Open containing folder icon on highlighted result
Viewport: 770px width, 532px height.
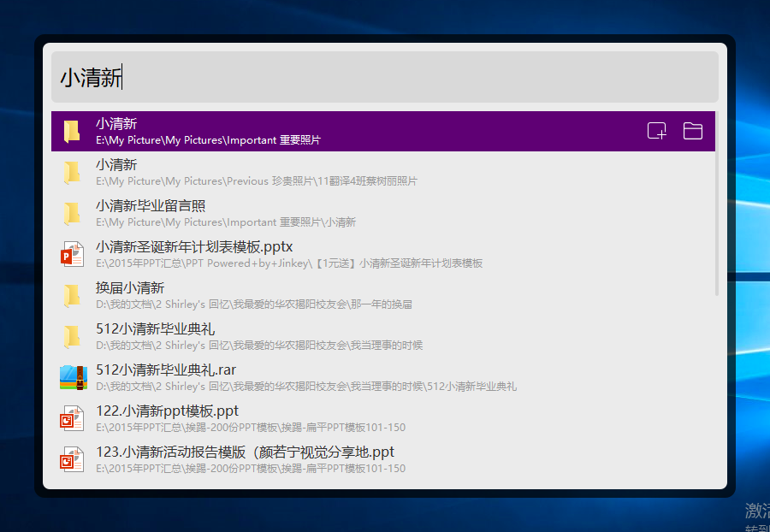pyautogui.click(x=692, y=131)
